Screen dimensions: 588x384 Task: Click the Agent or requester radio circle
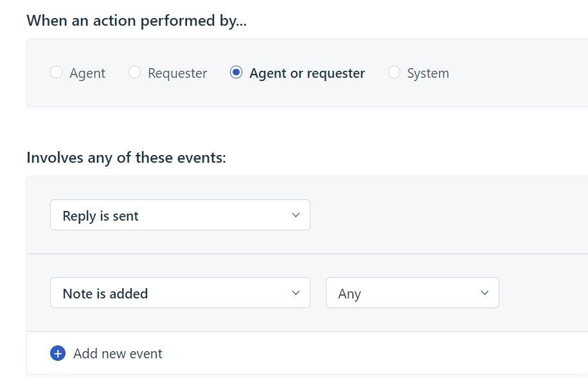coord(236,73)
